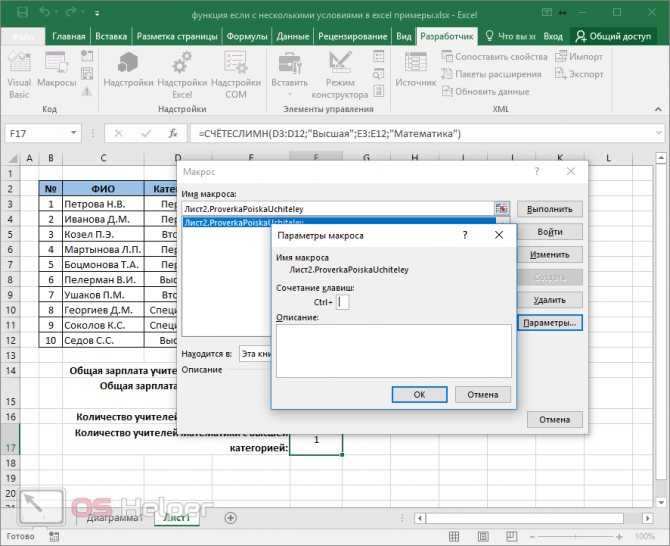Open the XML Источник pane icon

click(x=416, y=70)
